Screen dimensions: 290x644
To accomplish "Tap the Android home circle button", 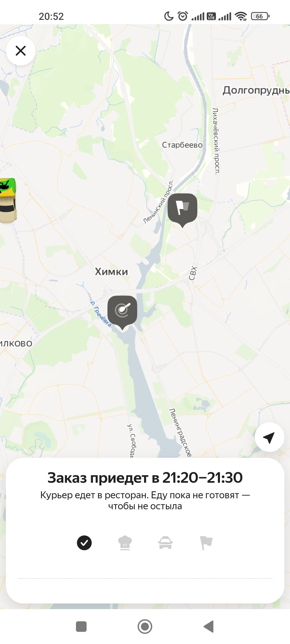I will pyautogui.click(x=145, y=627).
